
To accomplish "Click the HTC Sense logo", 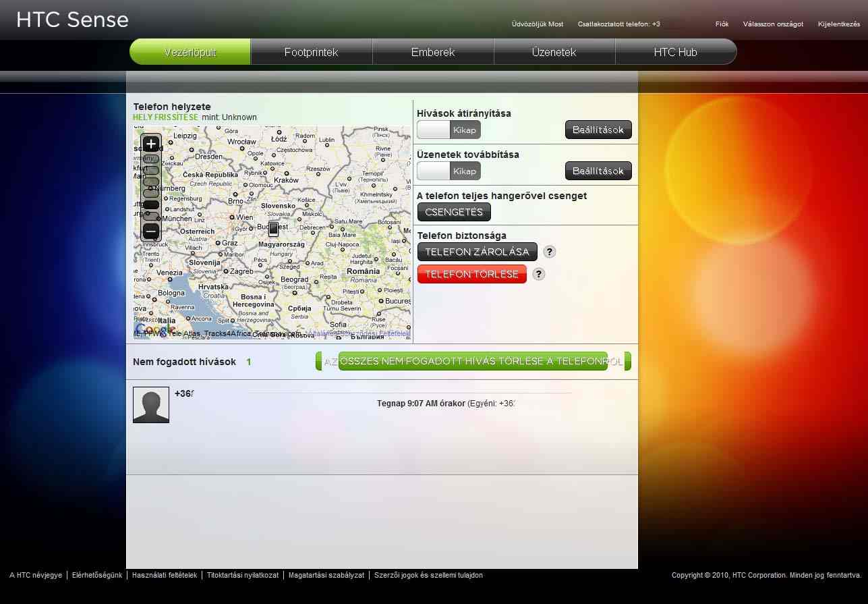I will pyautogui.click(x=72, y=20).
